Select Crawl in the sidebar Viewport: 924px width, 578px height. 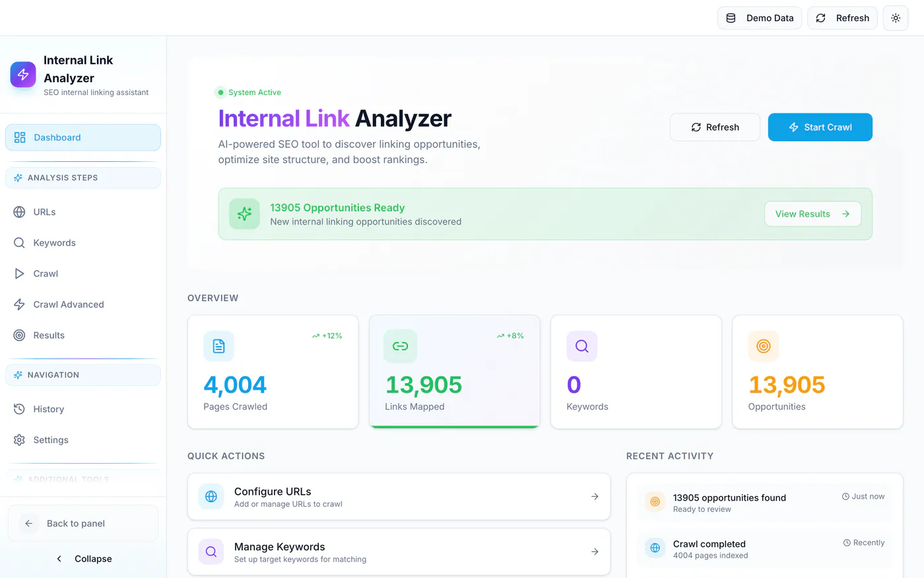(x=83, y=273)
